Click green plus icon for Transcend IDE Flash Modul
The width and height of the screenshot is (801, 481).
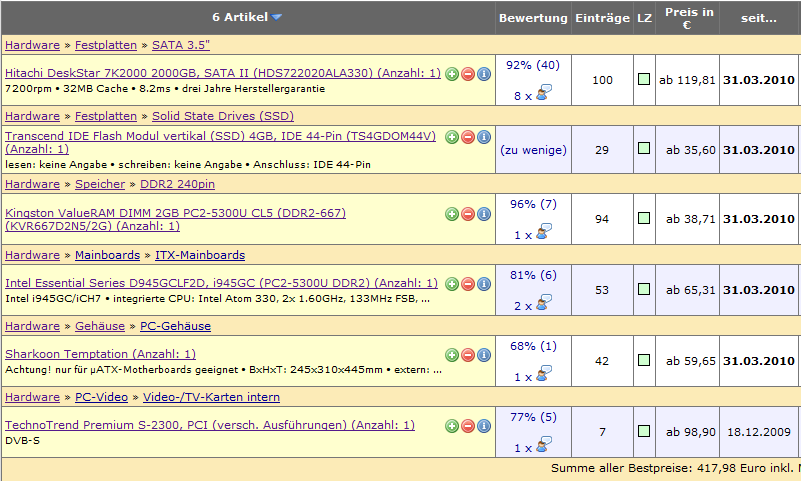point(452,137)
